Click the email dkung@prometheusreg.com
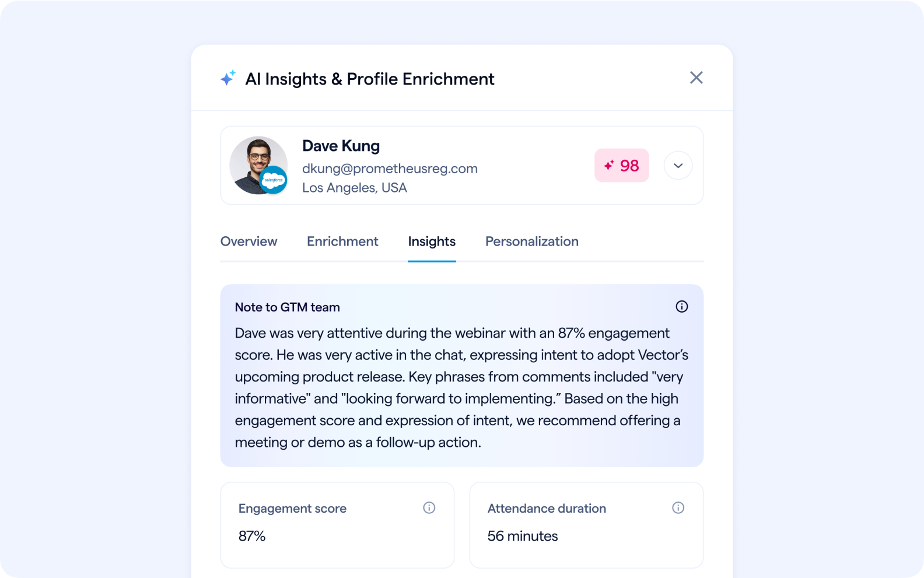924x578 pixels. 390,169
